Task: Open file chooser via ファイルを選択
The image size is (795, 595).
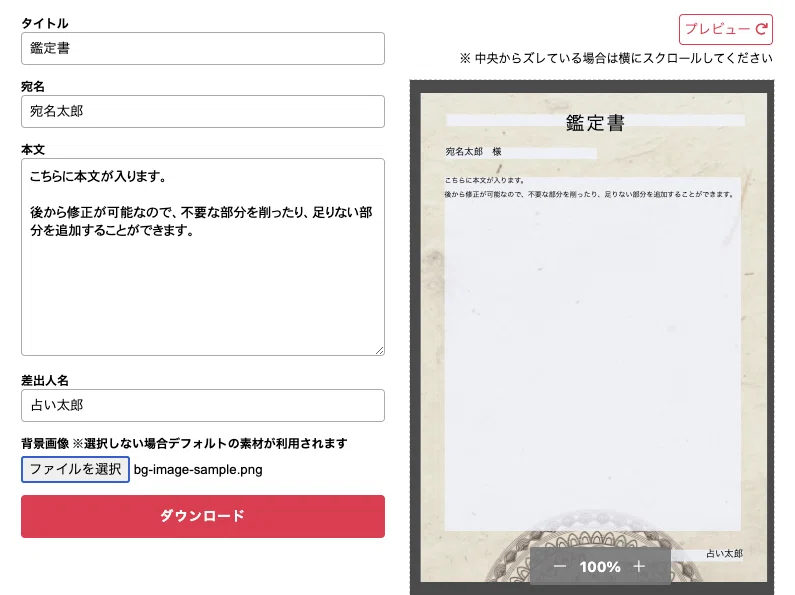Action: tap(75, 469)
